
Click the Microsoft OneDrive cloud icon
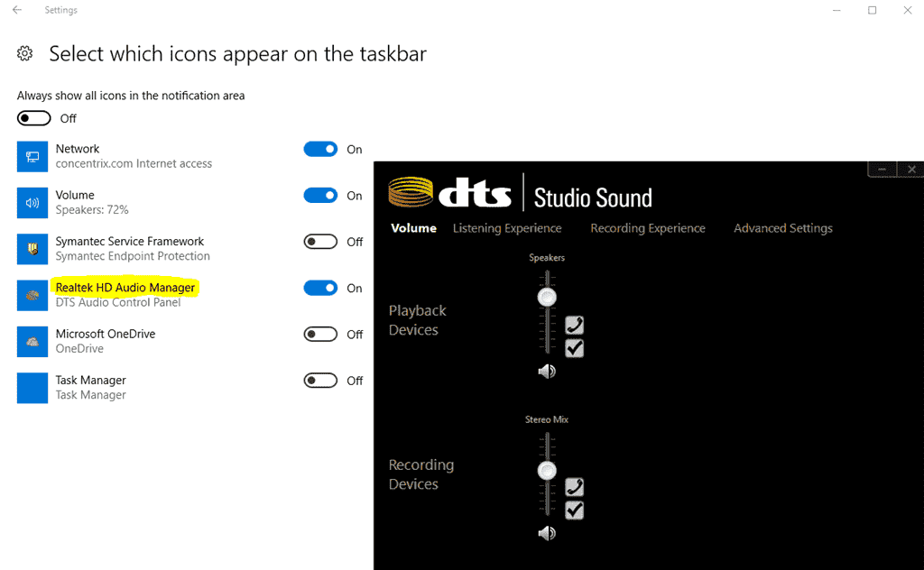[x=32, y=341]
